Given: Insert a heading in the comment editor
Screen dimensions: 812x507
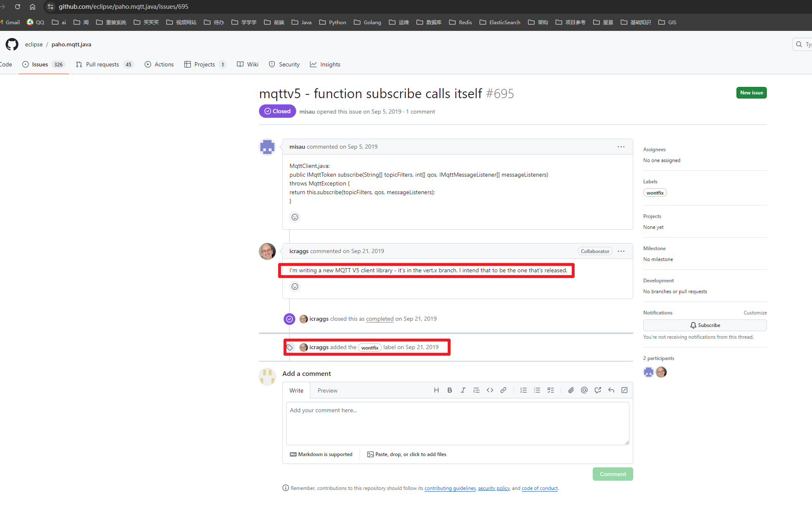Looking at the screenshot, I should coord(436,390).
